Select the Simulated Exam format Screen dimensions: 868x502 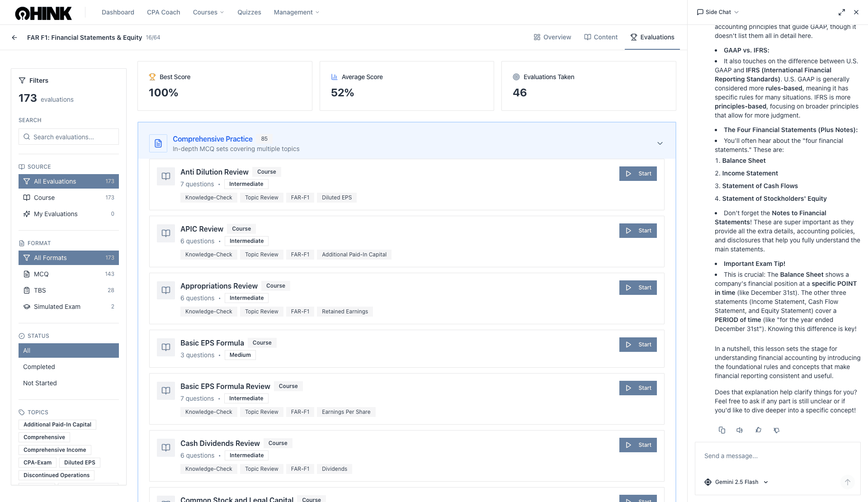(58, 307)
